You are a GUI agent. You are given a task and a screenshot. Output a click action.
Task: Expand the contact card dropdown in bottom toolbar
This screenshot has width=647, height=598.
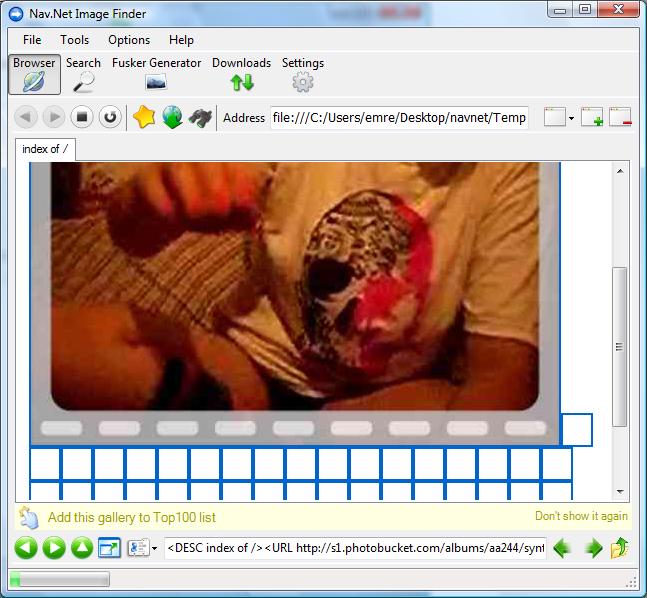click(153, 548)
